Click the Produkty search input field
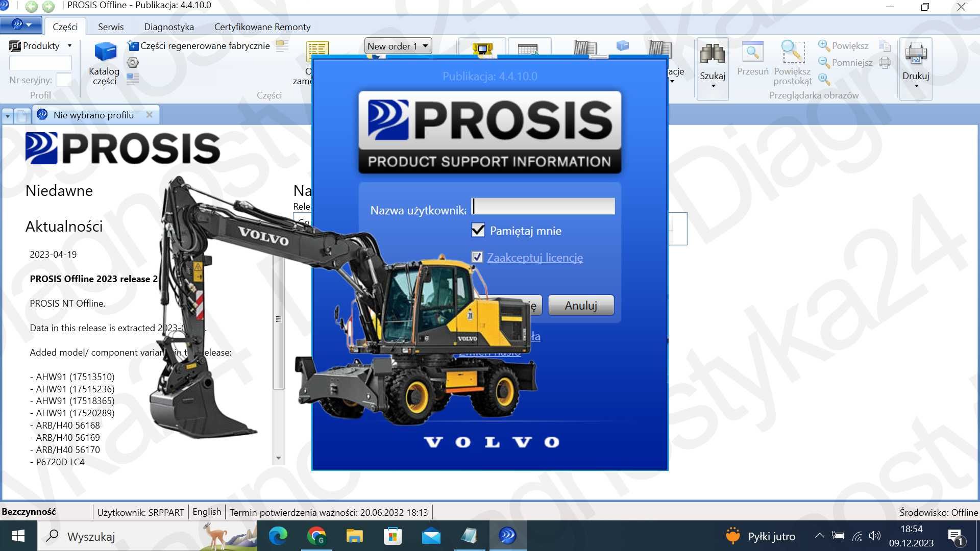The width and height of the screenshot is (980, 551). click(40, 63)
